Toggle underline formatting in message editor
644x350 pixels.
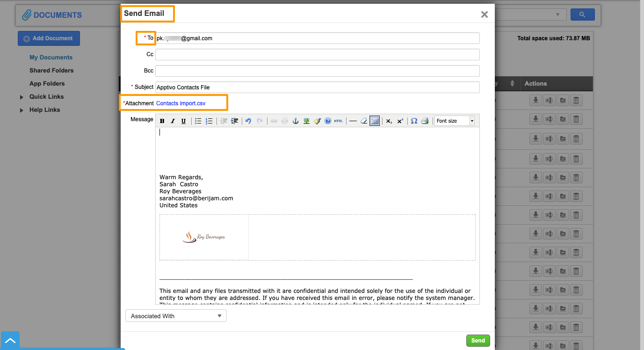pos(183,121)
